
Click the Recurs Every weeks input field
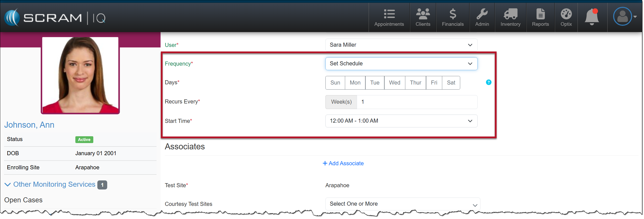coord(417,102)
